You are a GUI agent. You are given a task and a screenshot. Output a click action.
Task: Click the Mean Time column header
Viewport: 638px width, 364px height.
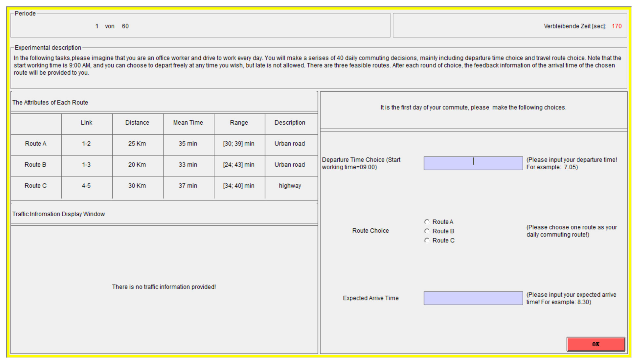click(x=188, y=122)
